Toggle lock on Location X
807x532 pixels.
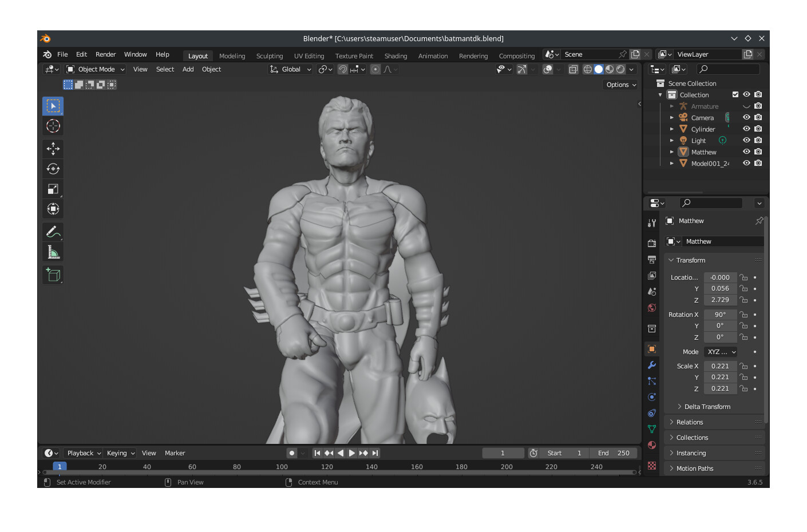743,277
